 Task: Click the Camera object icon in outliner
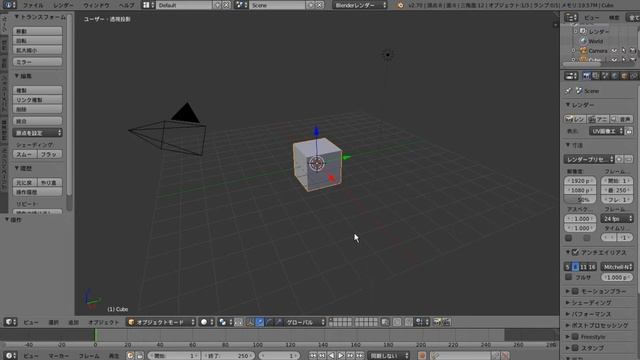coord(583,51)
